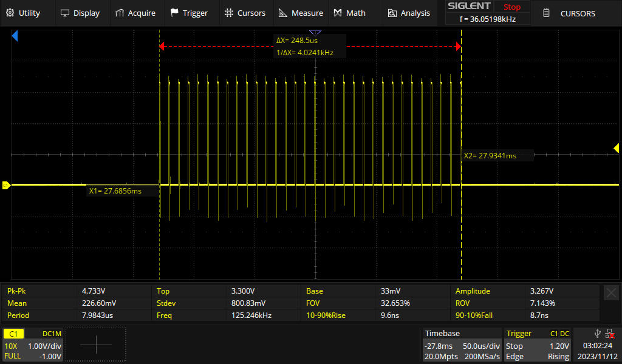Click the 1/ΔX= 4.0241kHz readout

(x=305, y=52)
